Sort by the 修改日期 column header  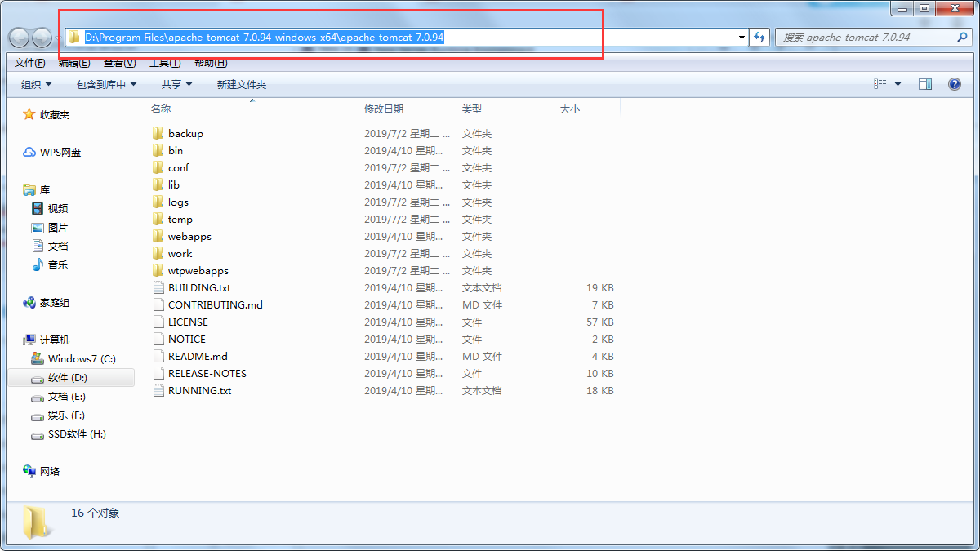click(384, 109)
